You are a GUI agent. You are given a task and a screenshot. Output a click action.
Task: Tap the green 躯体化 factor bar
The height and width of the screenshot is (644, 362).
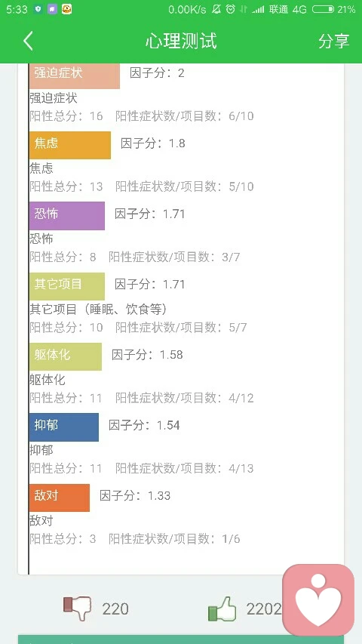[66, 356]
